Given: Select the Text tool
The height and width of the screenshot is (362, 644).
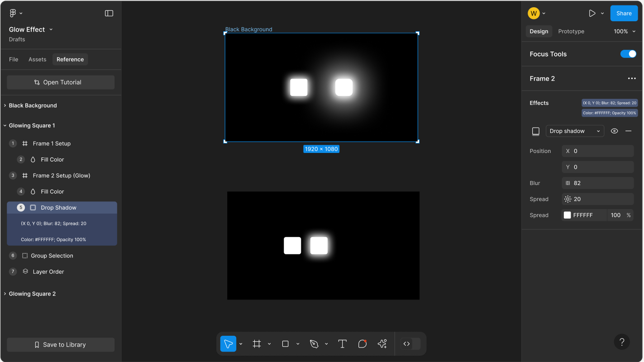Looking at the screenshot, I should tap(343, 344).
